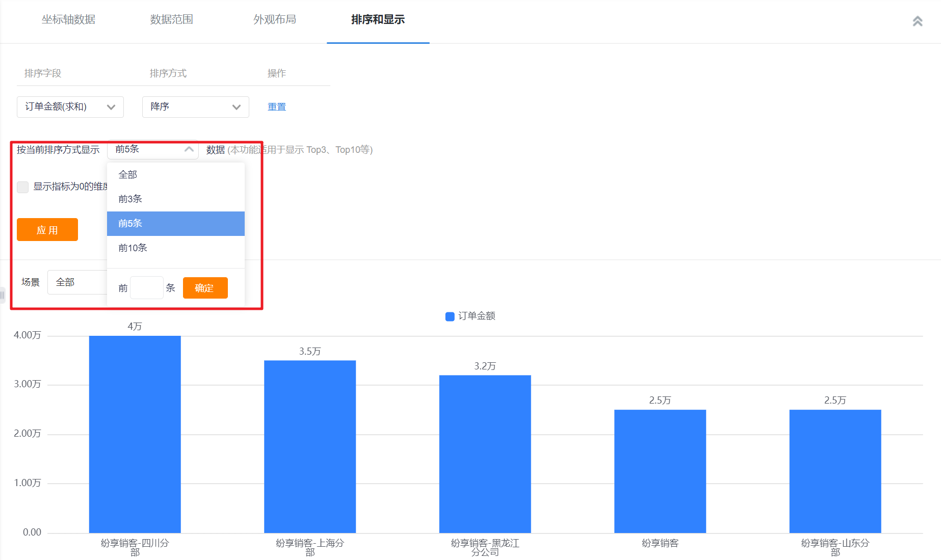The image size is (941, 560).
Task: Open the 场景 全部 dropdown
Action: pyautogui.click(x=77, y=282)
